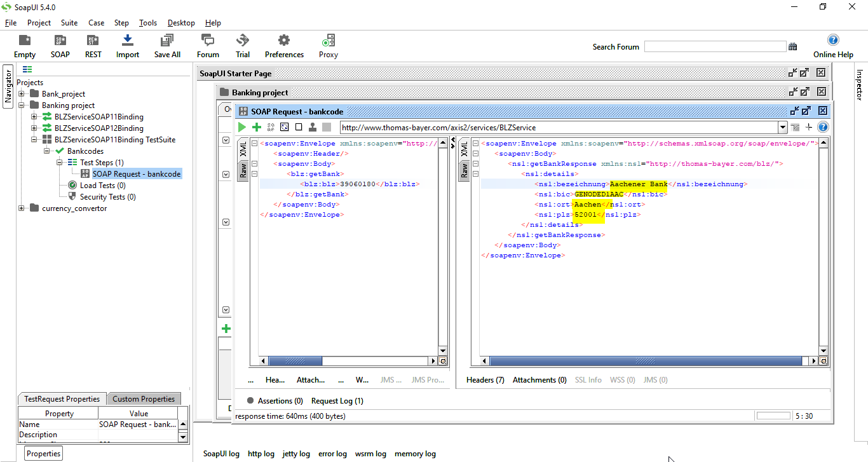Screen dimensions: 868x462
Task: Open the Tools menu
Action: [148, 22]
